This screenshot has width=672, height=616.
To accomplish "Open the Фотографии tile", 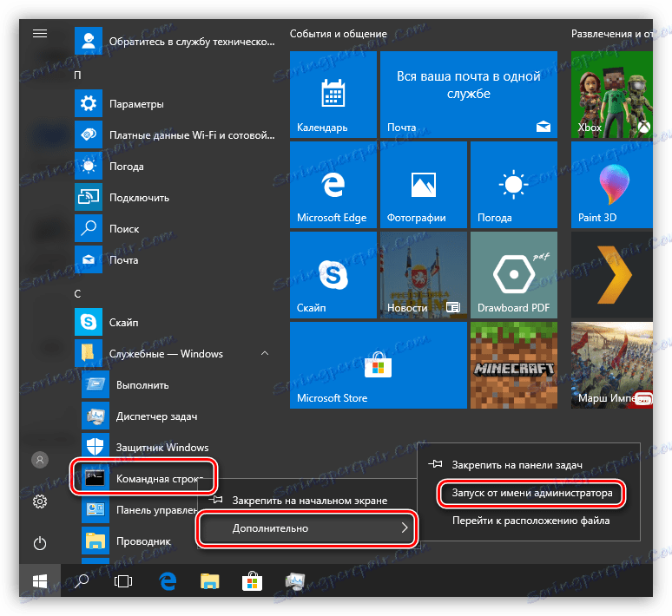I will pyautogui.click(x=424, y=185).
